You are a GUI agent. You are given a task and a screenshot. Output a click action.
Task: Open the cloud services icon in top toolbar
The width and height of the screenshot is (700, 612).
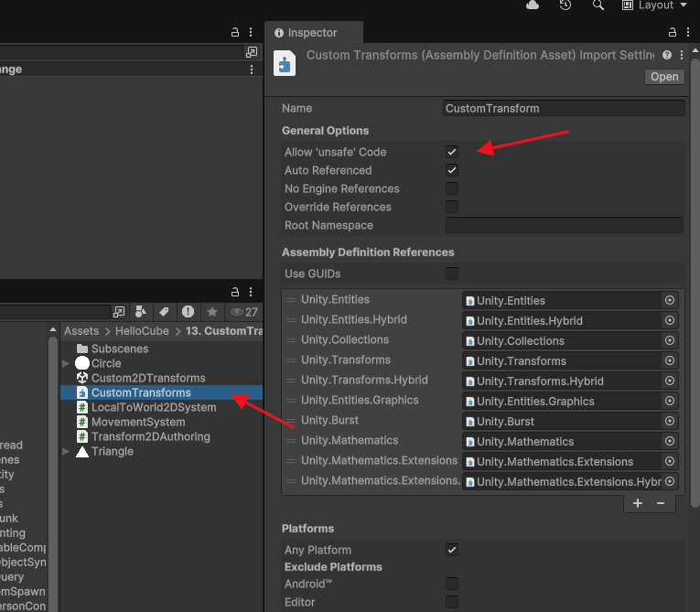coord(533,5)
